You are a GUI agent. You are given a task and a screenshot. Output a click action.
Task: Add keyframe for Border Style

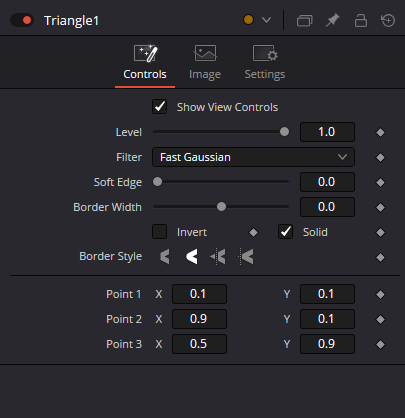click(x=380, y=257)
